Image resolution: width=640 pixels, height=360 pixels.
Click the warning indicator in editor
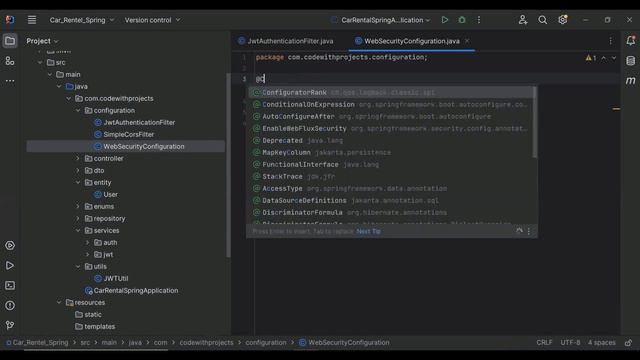pyautogui.click(x=591, y=58)
